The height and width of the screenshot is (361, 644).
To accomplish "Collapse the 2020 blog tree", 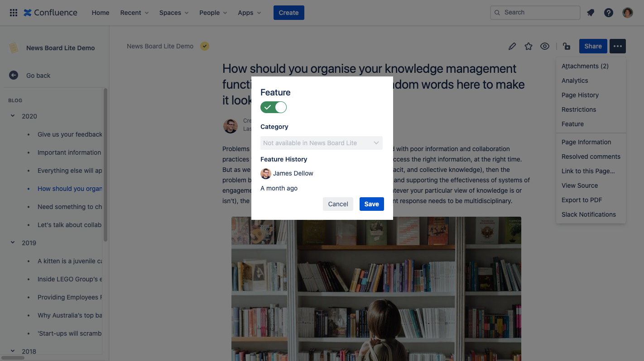I will pyautogui.click(x=13, y=116).
